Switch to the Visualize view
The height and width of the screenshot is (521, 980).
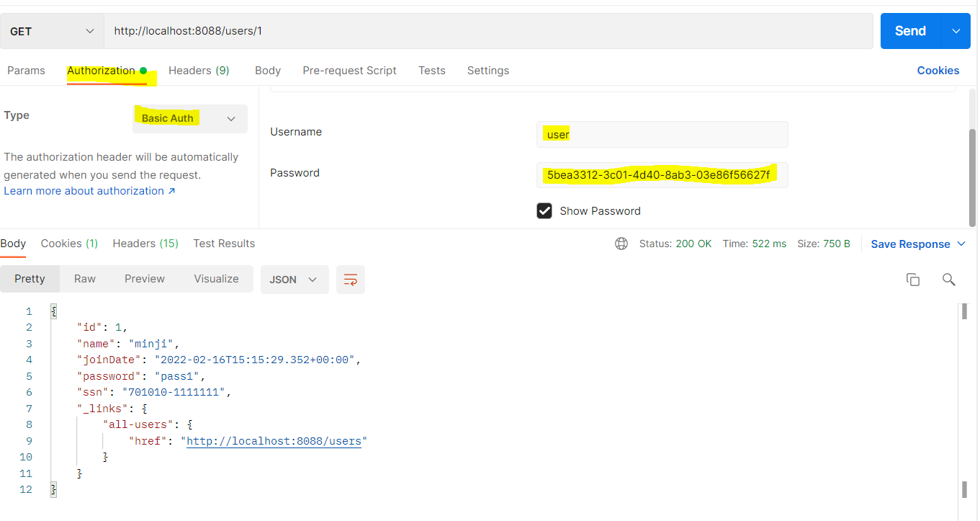click(x=216, y=279)
